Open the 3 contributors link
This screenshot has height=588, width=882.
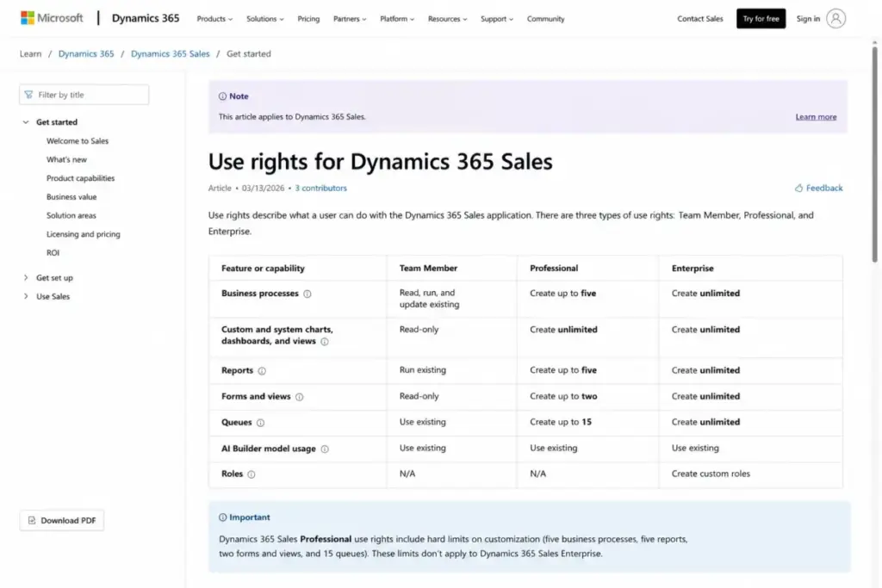point(320,189)
